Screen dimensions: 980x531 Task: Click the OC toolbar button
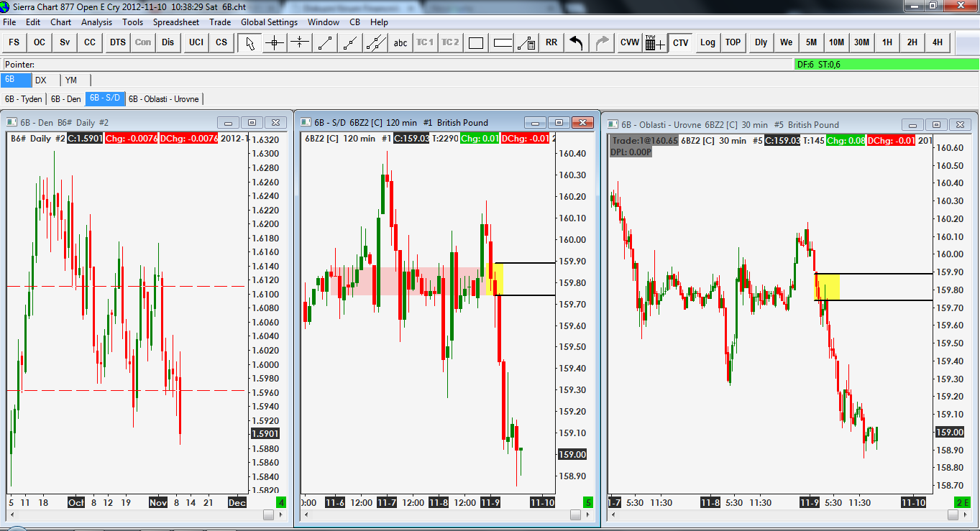click(40, 42)
